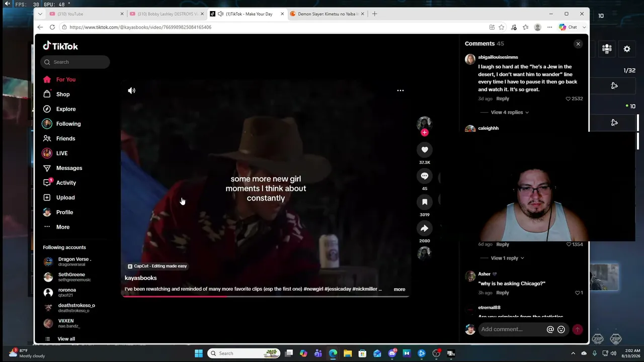
Task: Go back in the browser
Action: (x=40, y=27)
